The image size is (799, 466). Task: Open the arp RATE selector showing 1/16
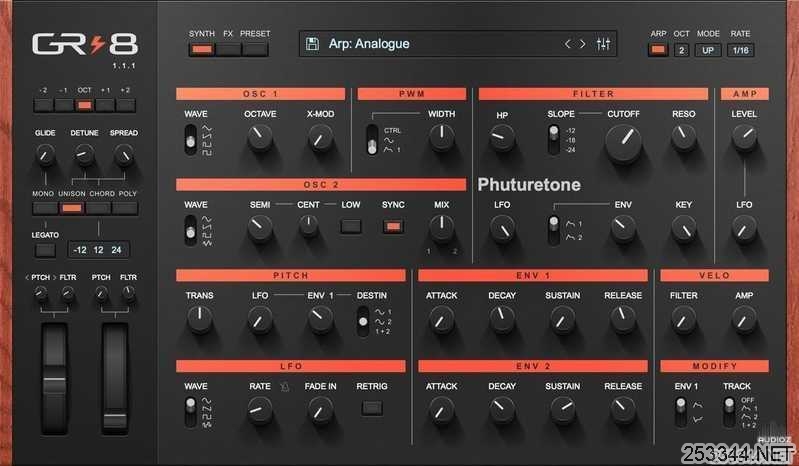click(740, 50)
